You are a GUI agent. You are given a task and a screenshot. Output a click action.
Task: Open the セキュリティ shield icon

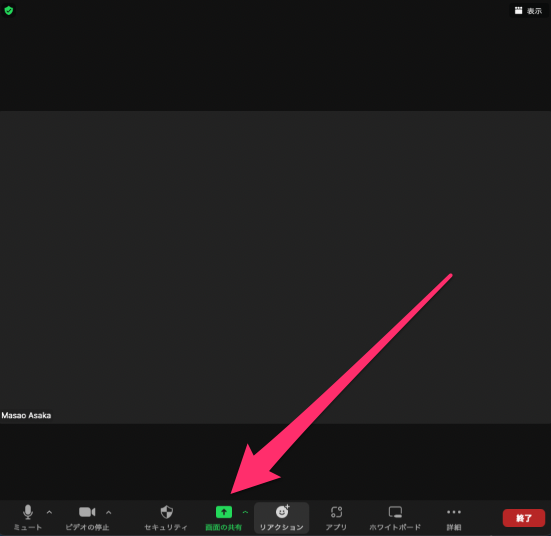coord(167,512)
